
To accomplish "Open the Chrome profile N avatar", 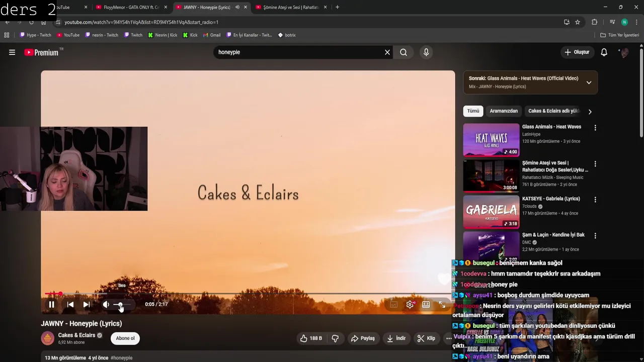I will 624,22.
